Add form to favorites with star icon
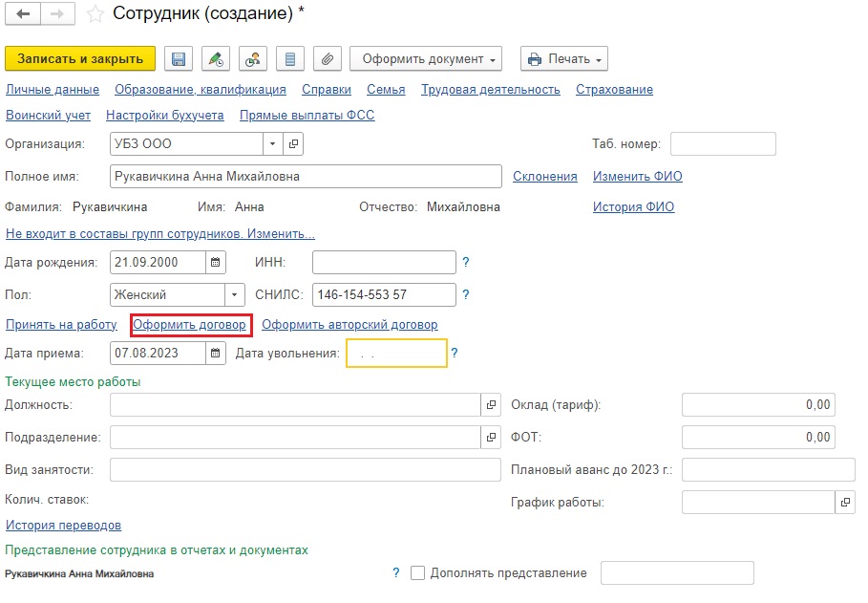The width and height of the screenshot is (868, 603). (95, 14)
